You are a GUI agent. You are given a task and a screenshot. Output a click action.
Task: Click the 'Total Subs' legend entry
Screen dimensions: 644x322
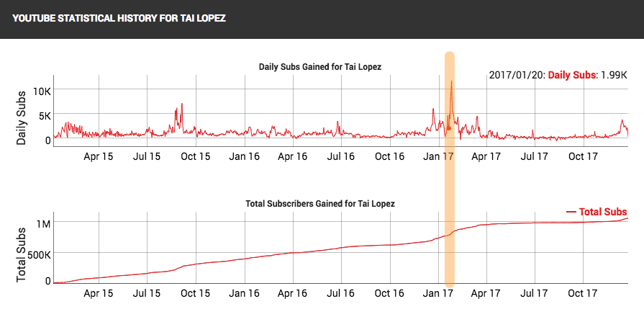597,212
